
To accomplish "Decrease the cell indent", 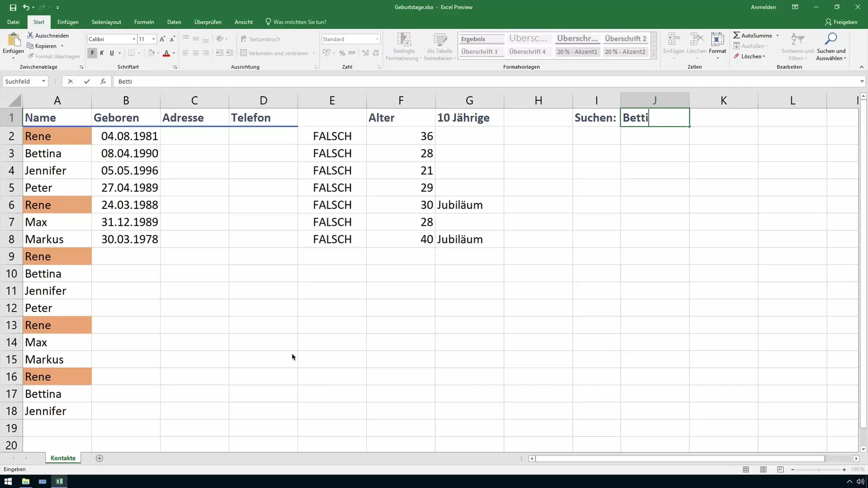I will point(220,53).
